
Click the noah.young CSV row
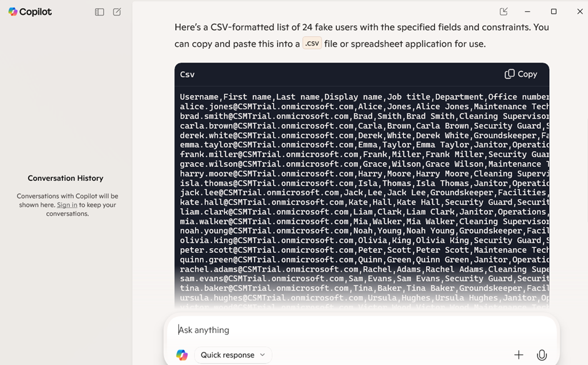(364, 231)
